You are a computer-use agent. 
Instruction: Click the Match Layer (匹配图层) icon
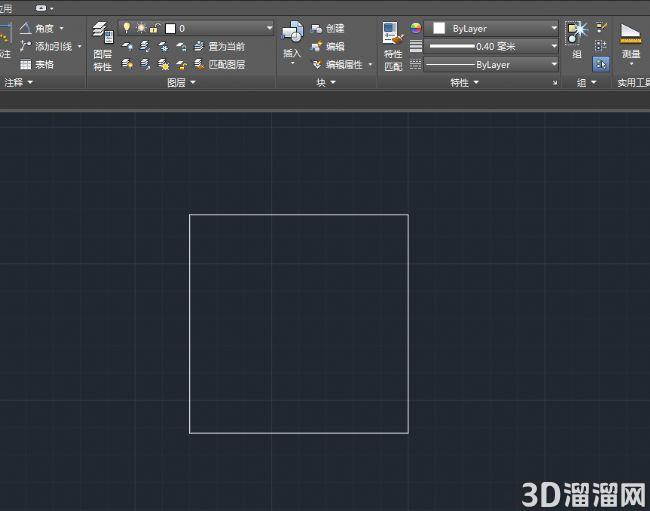point(199,64)
